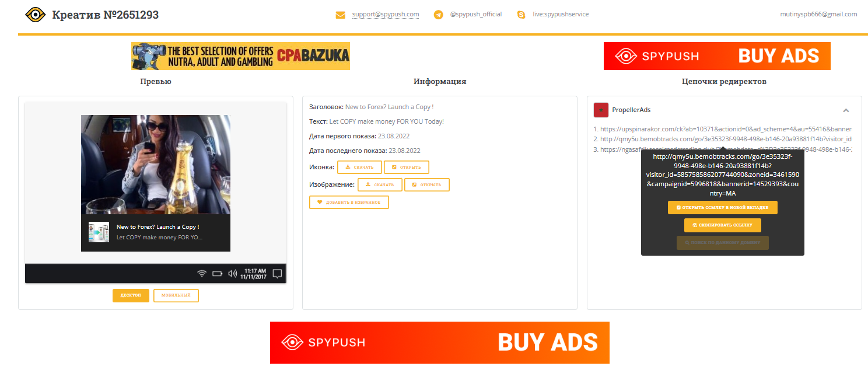Screen dimensions: 868x373
Task: Click the email envelope icon in header
Action: (341, 15)
